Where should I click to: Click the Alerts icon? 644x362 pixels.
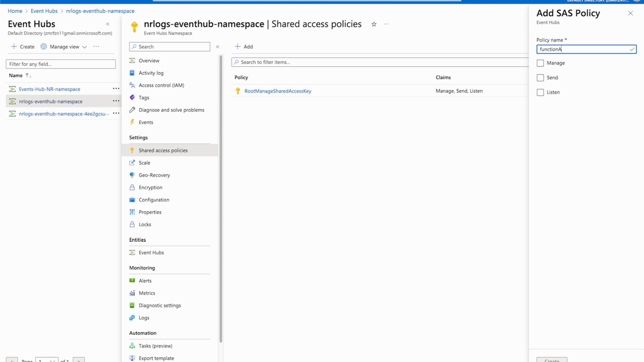click(132, 281)
